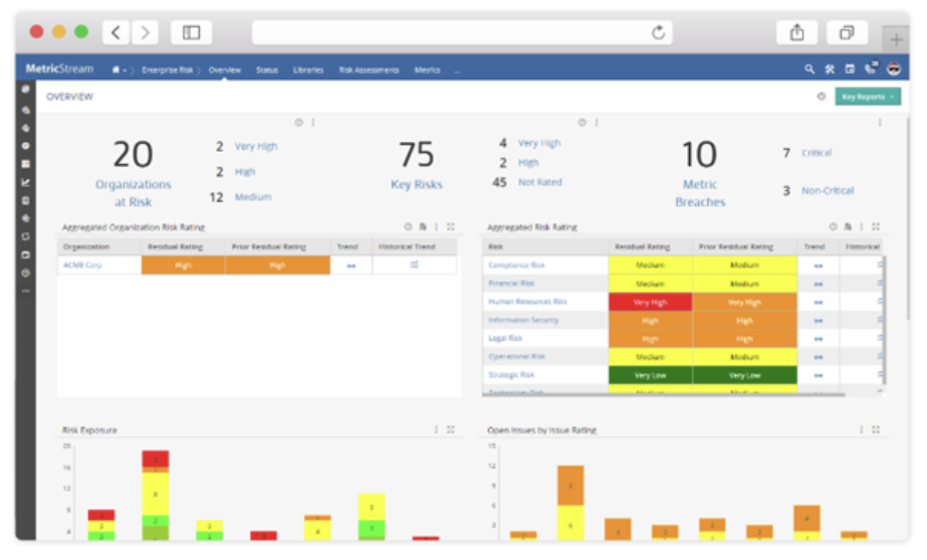Open the search magnifier in header

pos(809,69)
